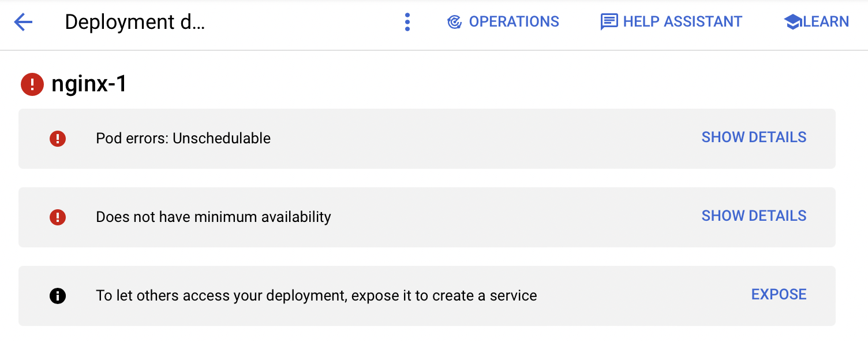Open the three-dot overflow menu
The width and height of the screenshot is (868, 341).
pyautogui.click(x=407, y=21)
